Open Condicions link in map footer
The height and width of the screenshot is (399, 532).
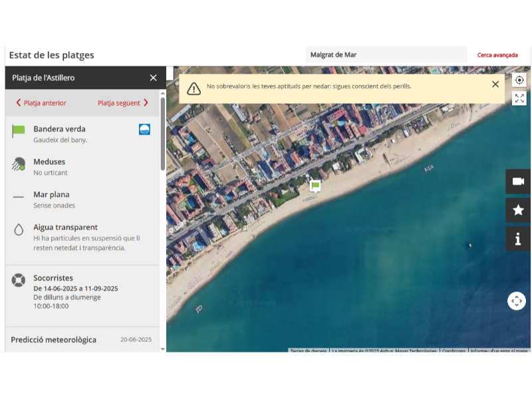click(x=454, y=350)
